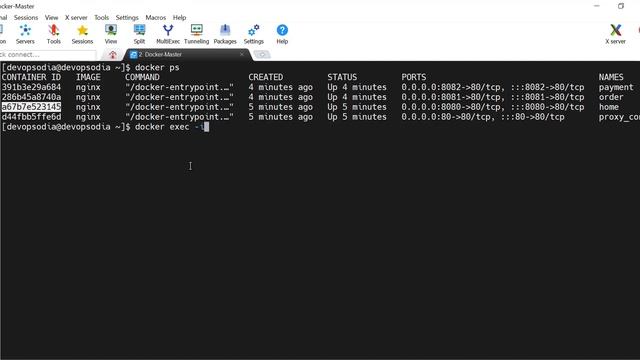This screenshot has height=360, width=640.
Task: Click the payment container name
Action: point(616,87)
